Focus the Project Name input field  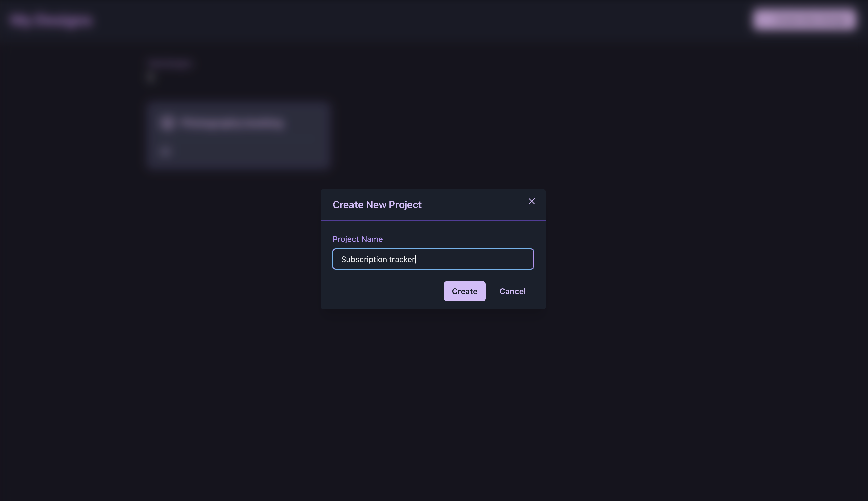coord(433,259)
